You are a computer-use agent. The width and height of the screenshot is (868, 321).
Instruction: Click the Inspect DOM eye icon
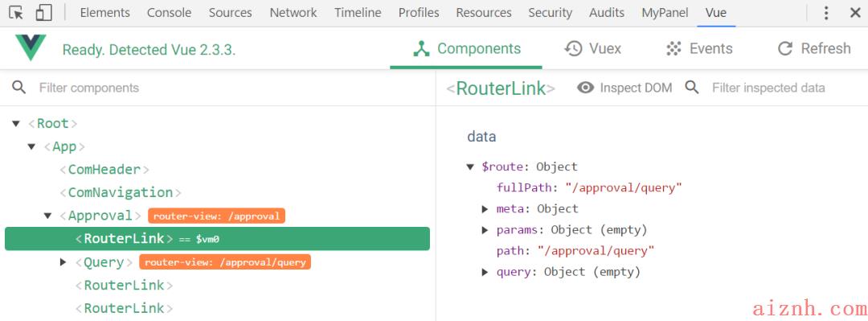(x=585, y=88)
